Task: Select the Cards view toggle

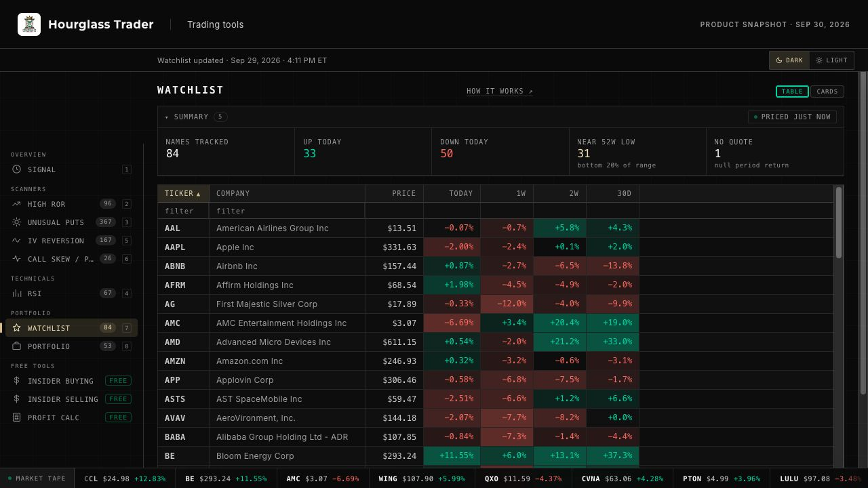Action: click(x=827, y=91)
